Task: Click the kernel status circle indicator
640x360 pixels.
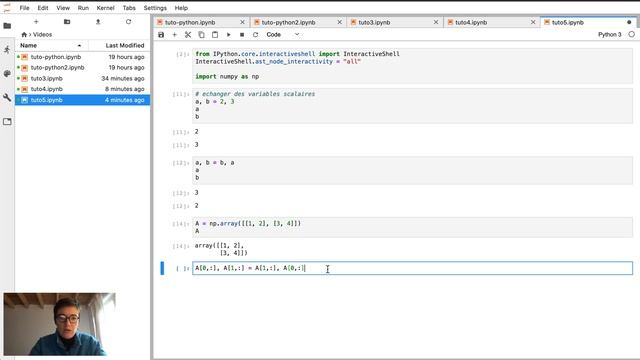Action: [x=631, y=35]
